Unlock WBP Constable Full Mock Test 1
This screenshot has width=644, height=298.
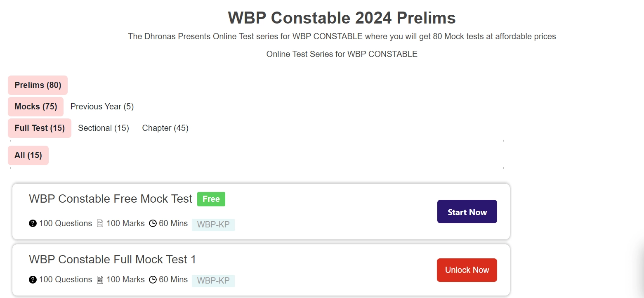point(467,270)
